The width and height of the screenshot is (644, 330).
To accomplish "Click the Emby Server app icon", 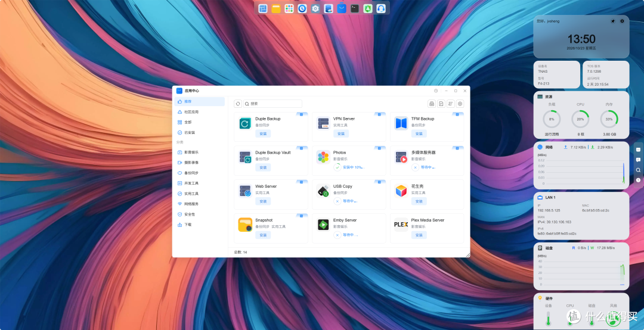I will pyautogui.click(x=323, y=225).
